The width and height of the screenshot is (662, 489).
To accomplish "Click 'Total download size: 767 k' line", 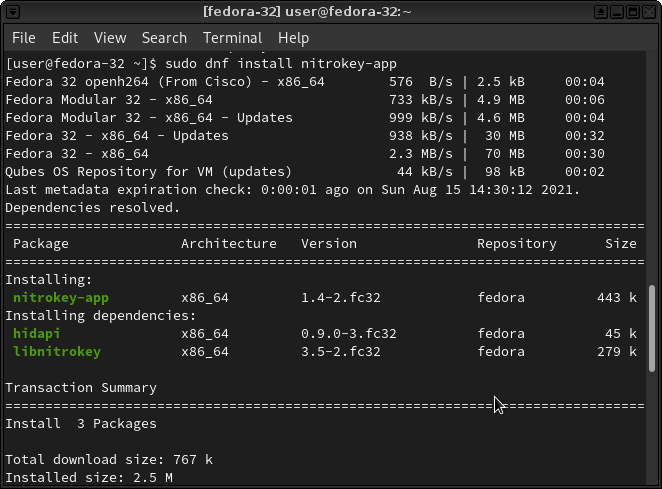I will pos(109,459).
